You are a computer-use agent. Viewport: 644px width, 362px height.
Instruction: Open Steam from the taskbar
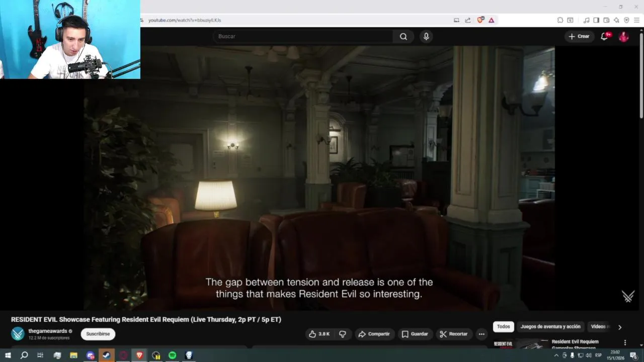[107, 355]
